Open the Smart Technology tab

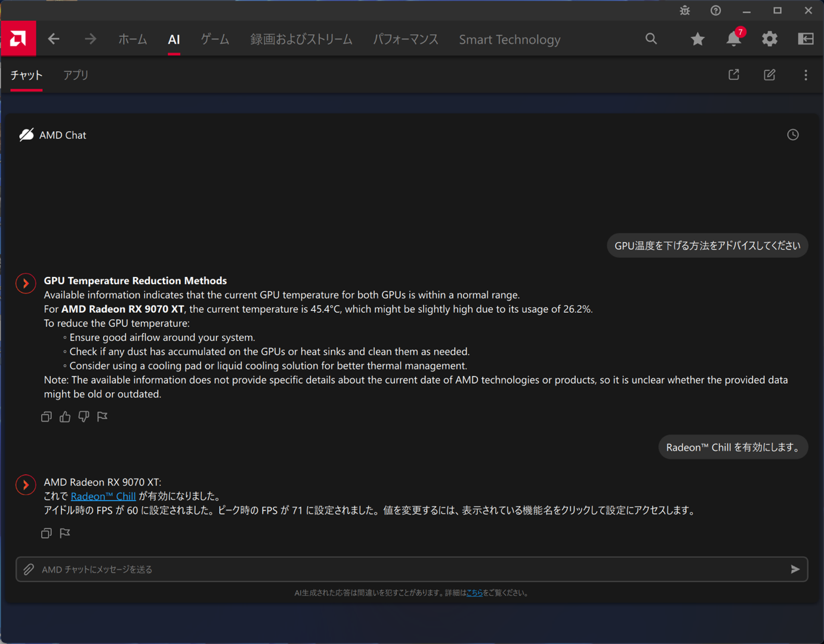pyautogui.click(x=510, y=39)
